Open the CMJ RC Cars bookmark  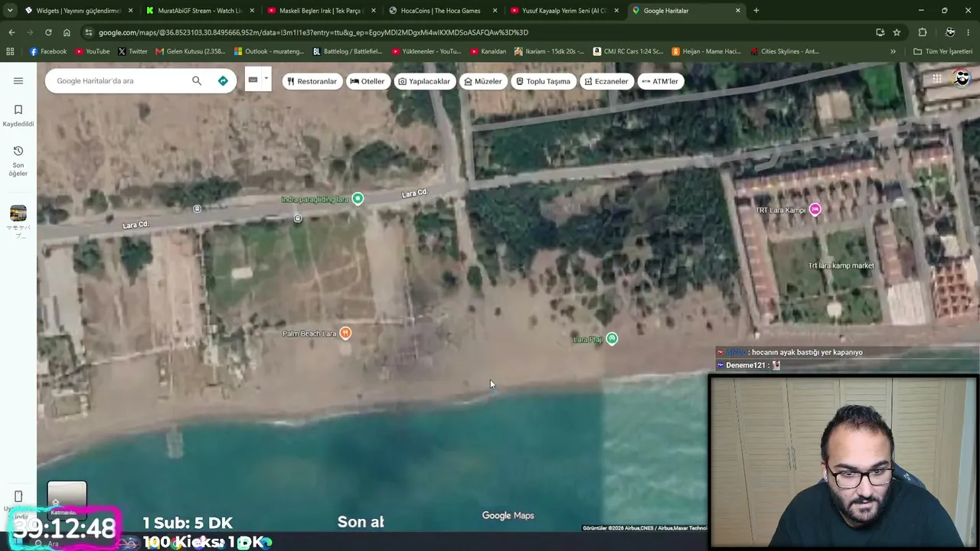628,51
